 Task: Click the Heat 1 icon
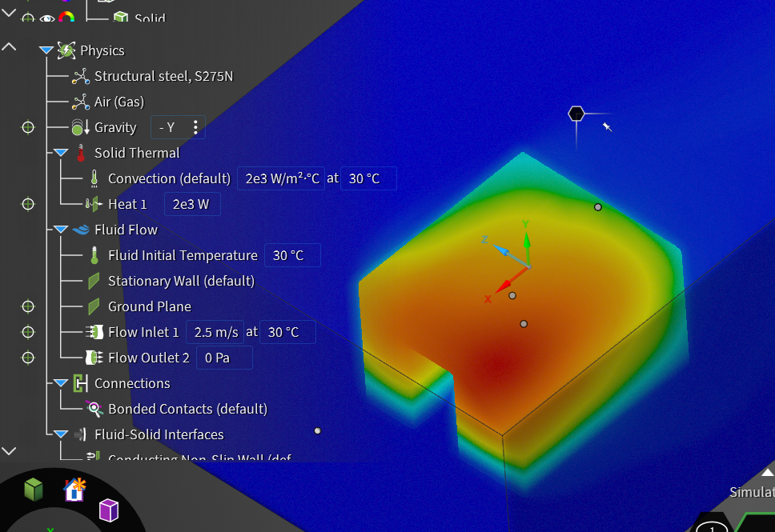(x=94, y=204)
